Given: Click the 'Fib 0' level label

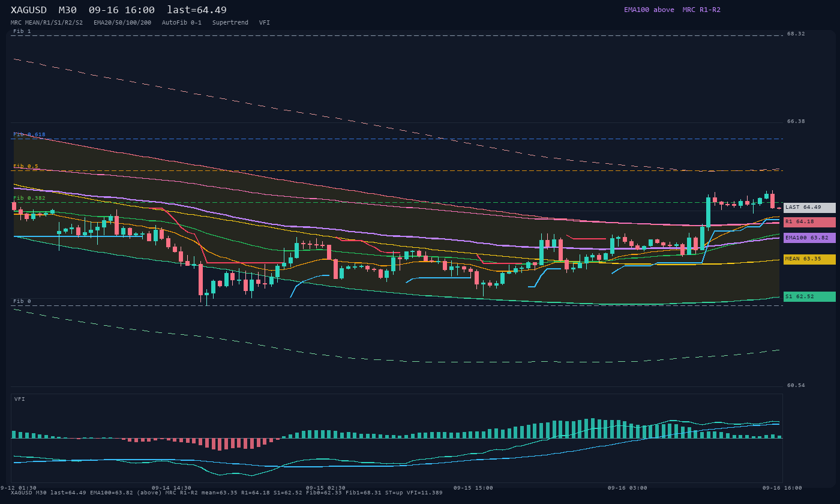Looking at the screenshot, I should (x=22, y=301).
